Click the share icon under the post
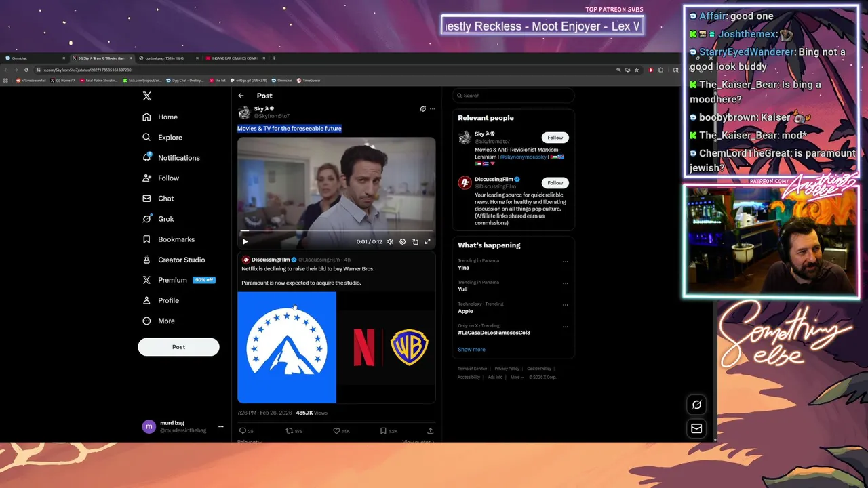 430,430
